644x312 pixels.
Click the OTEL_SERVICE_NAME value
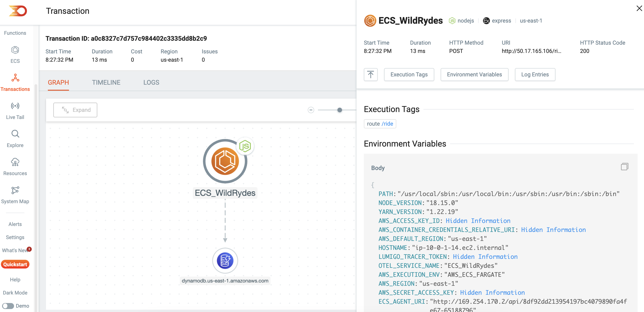471,266
